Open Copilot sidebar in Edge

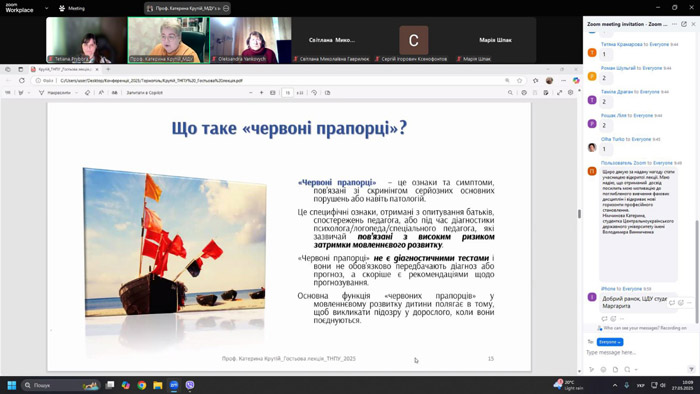576,80
